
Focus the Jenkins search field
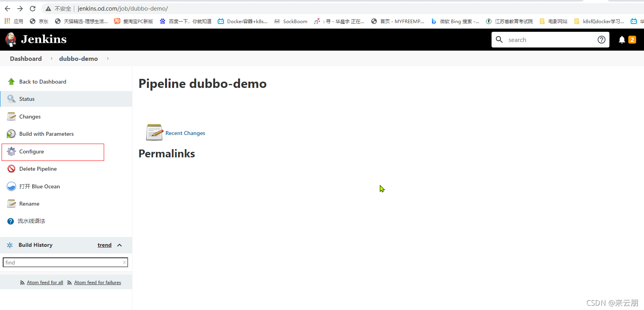550,40
